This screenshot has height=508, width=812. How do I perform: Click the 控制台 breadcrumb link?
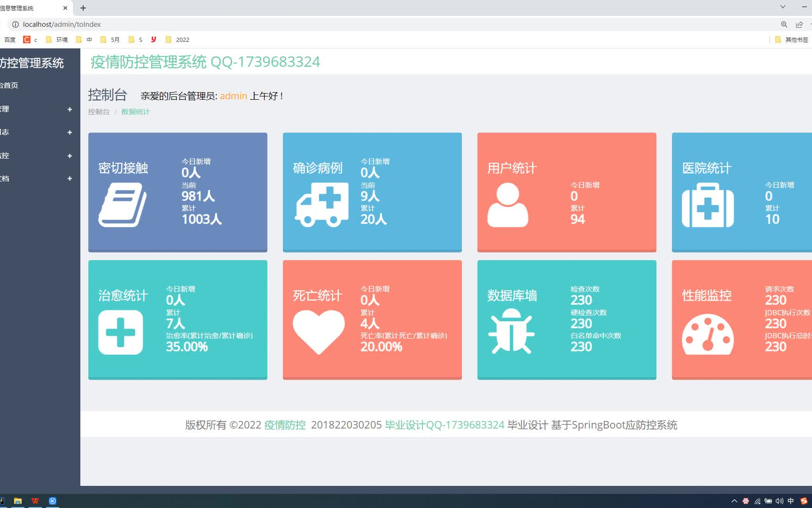click(99, 111)
